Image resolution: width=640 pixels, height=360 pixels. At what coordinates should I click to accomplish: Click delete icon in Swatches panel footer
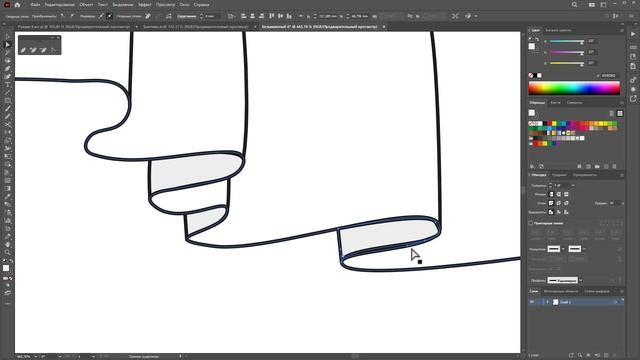coord(614,167)
